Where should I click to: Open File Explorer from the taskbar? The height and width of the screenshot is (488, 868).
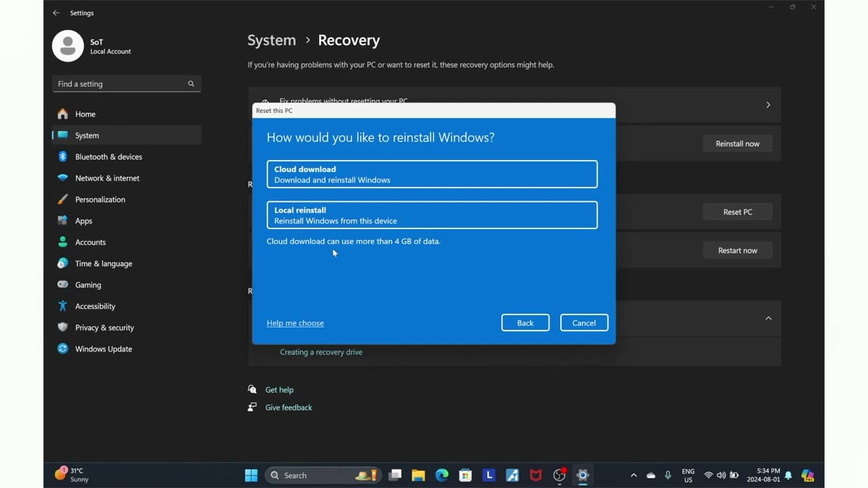pos(418,475)
